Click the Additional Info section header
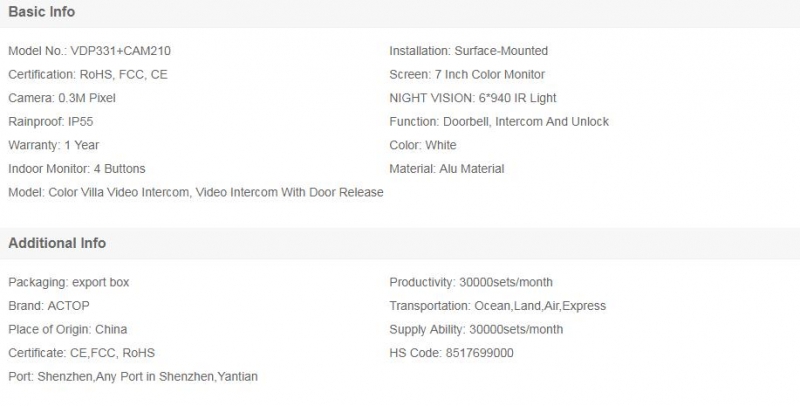 coord(57,243)
